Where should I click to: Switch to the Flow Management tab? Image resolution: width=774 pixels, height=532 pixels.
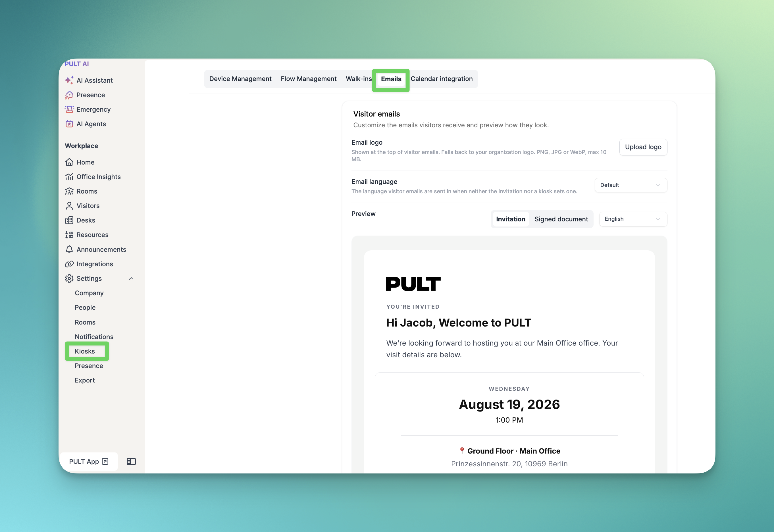(x=309, y=79)
